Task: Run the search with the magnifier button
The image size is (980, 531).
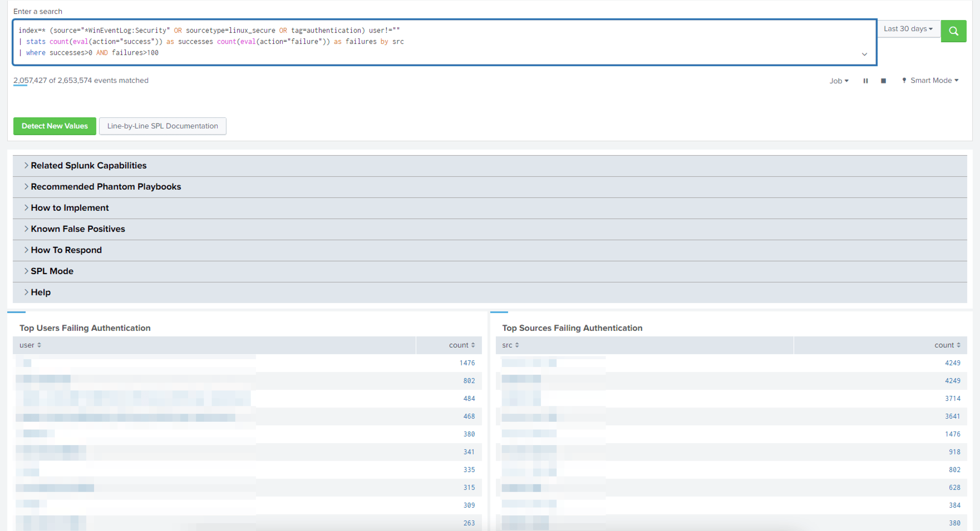Action: pyautogui.click(x=954, y=31)
